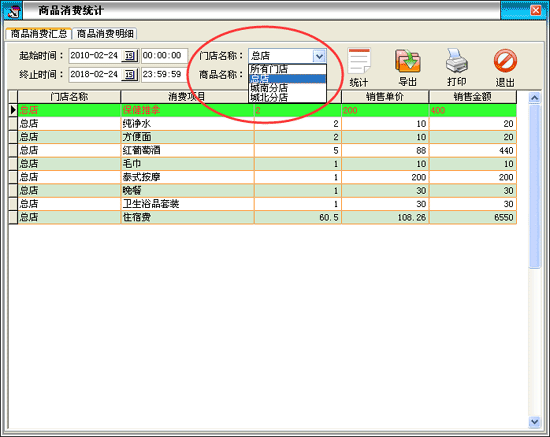Click the quantity 60.5 cell
The image size is (550, 437).
click(x=297, y=217)
